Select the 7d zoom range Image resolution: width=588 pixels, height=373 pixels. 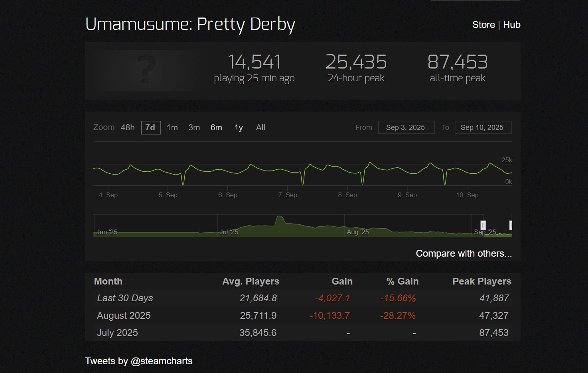point(151,128)
